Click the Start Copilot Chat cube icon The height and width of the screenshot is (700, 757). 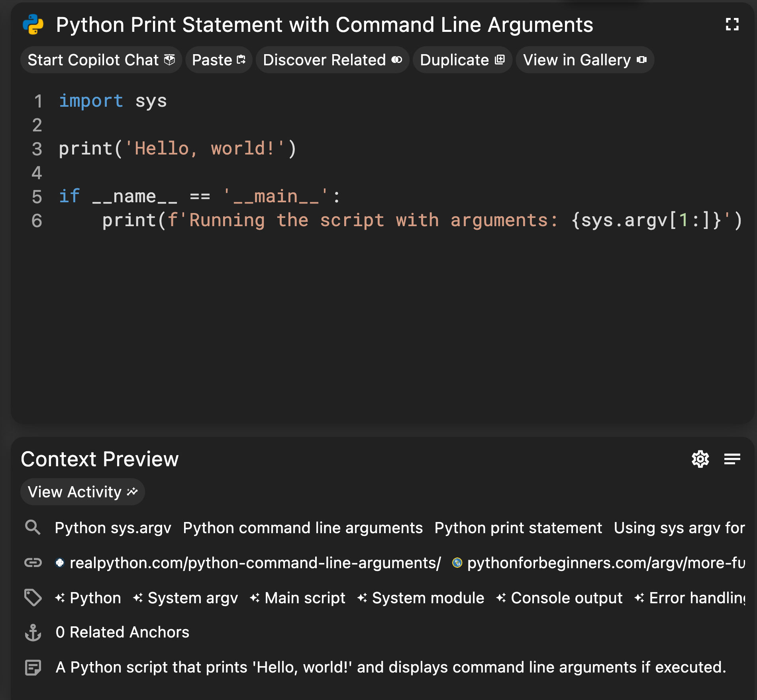170,60
